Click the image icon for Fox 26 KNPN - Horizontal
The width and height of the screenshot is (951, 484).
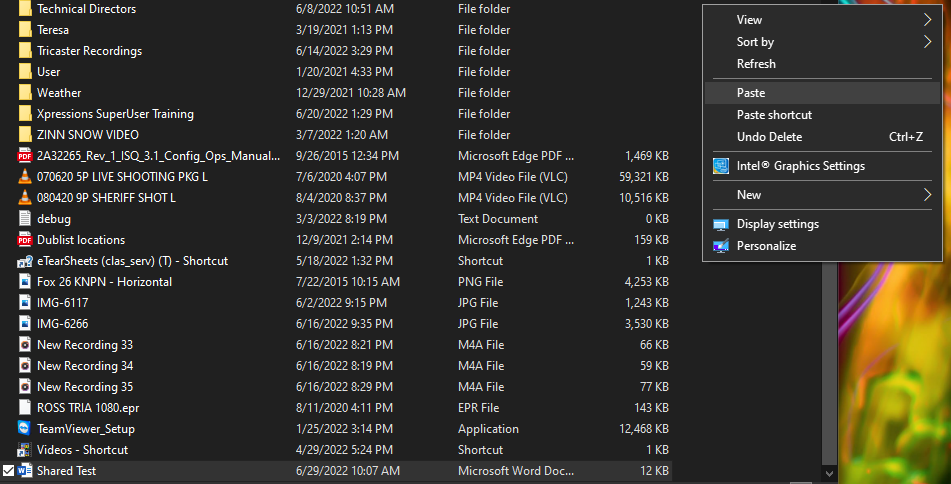tap(25, 282)
